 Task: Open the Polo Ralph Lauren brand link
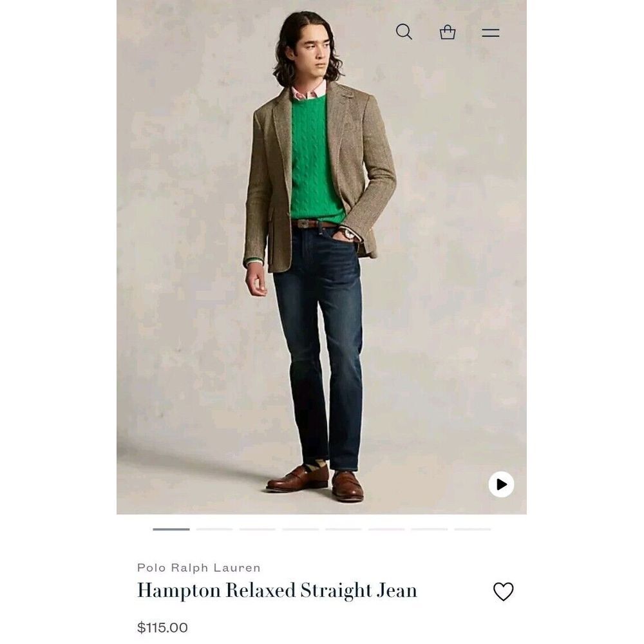pos(199,567)
